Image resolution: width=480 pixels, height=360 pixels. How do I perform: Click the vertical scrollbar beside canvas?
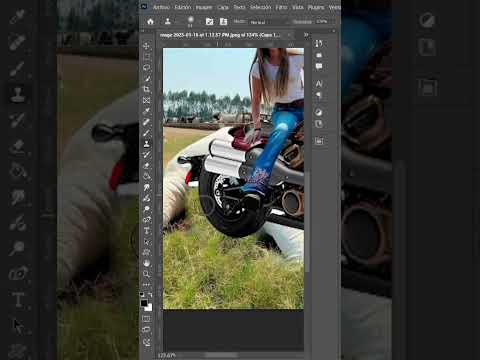click(308, 222)
